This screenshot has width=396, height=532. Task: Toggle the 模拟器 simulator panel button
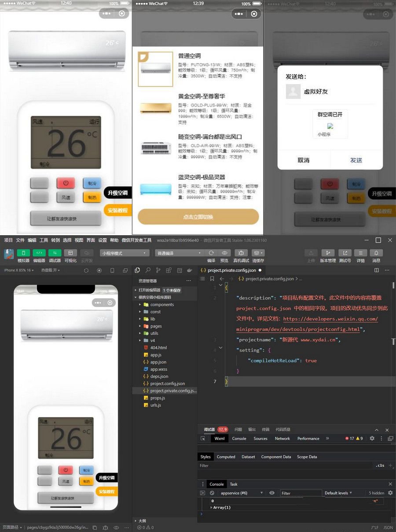pos(23,253)
